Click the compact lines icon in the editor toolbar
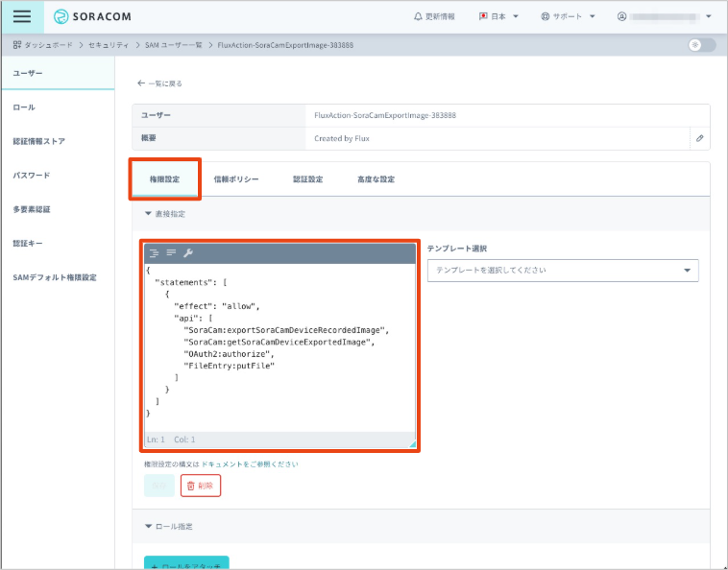The image size is (728, 570). coord(171,253)
